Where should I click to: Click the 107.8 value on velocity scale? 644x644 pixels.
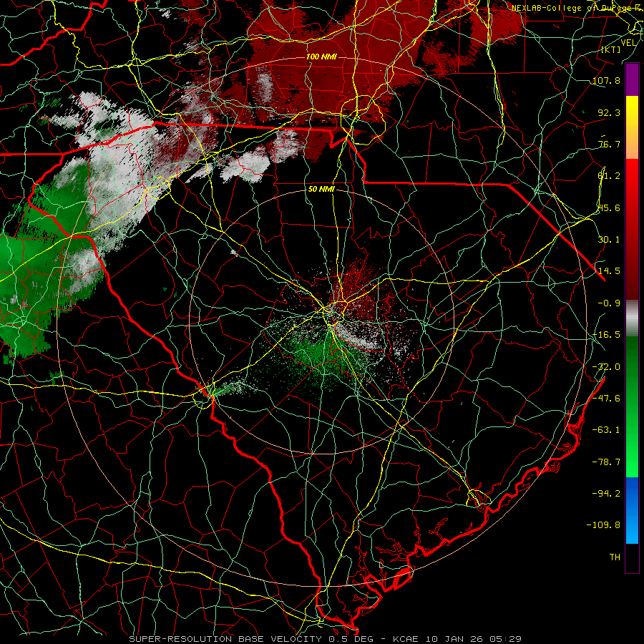point(606,80)
